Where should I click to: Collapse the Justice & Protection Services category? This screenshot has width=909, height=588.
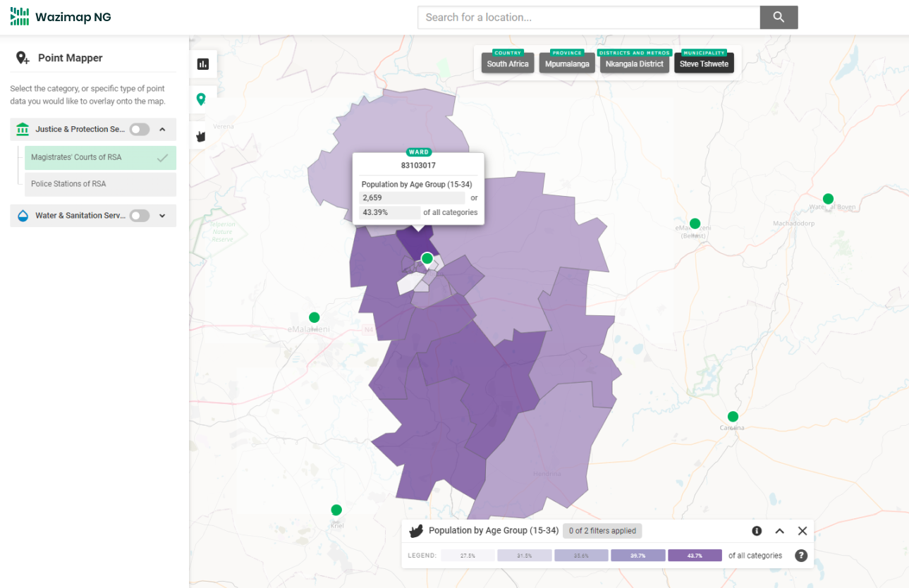pos(163,129)
